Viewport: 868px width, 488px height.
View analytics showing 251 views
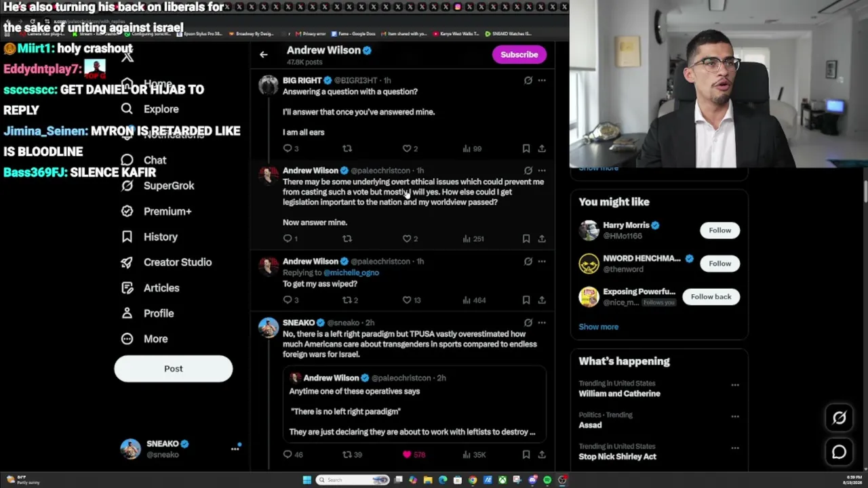tap(473, 239)
